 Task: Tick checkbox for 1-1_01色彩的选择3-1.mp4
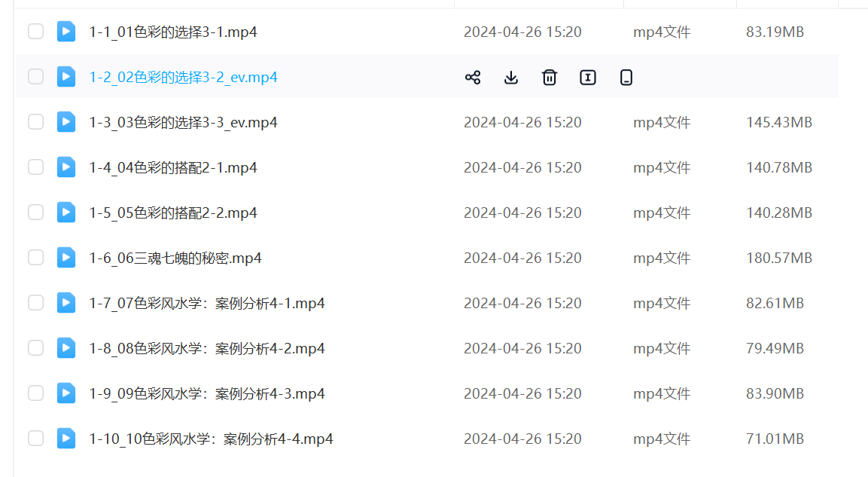coord(35,32)
